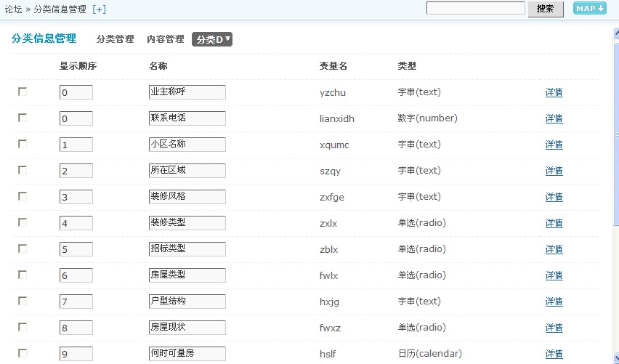Click the 日历(calendar) type text

[429, 353]
